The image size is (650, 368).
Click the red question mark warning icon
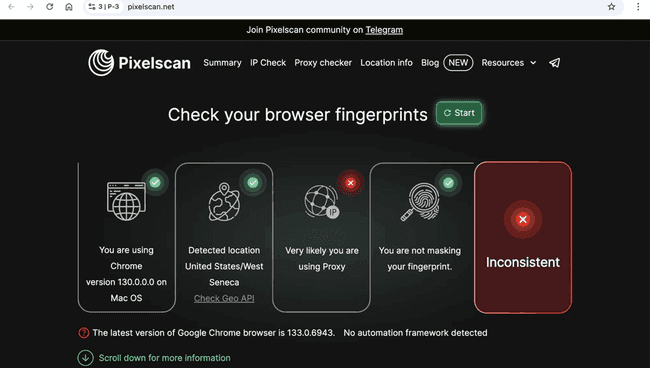pyautogui.click(x=84, y=333)
